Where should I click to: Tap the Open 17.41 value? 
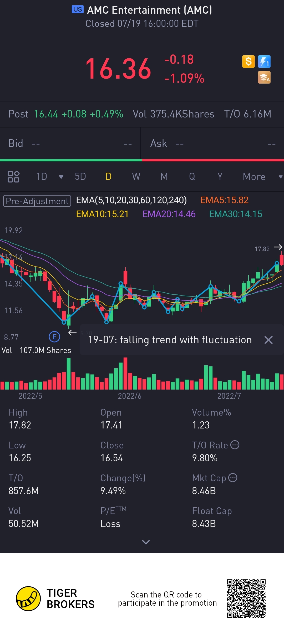tap(111, 425)
